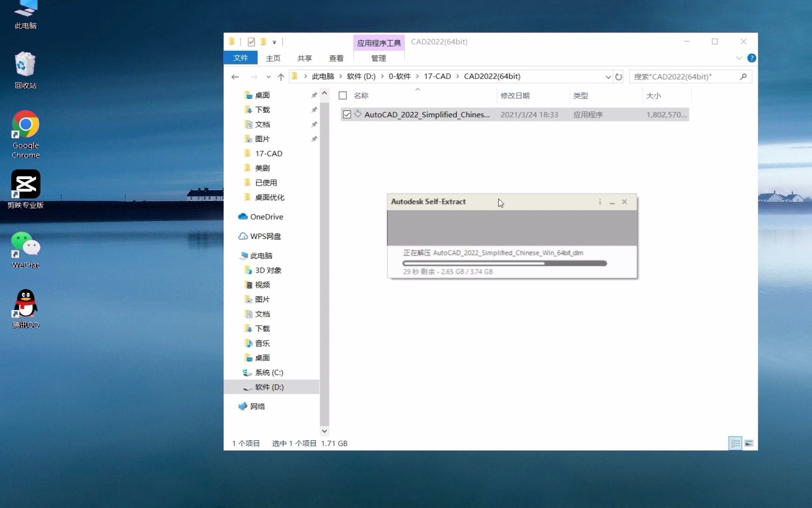Navigate to 17-CAD in breadcrumb
812x508 pixels.
(x=437, y=76)
